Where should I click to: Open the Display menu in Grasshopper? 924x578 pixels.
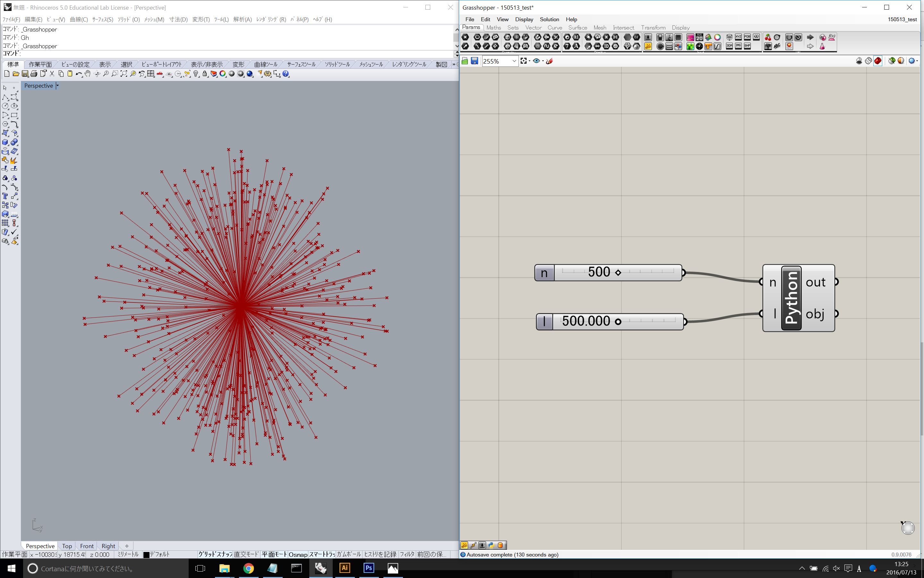coord(524,19)
